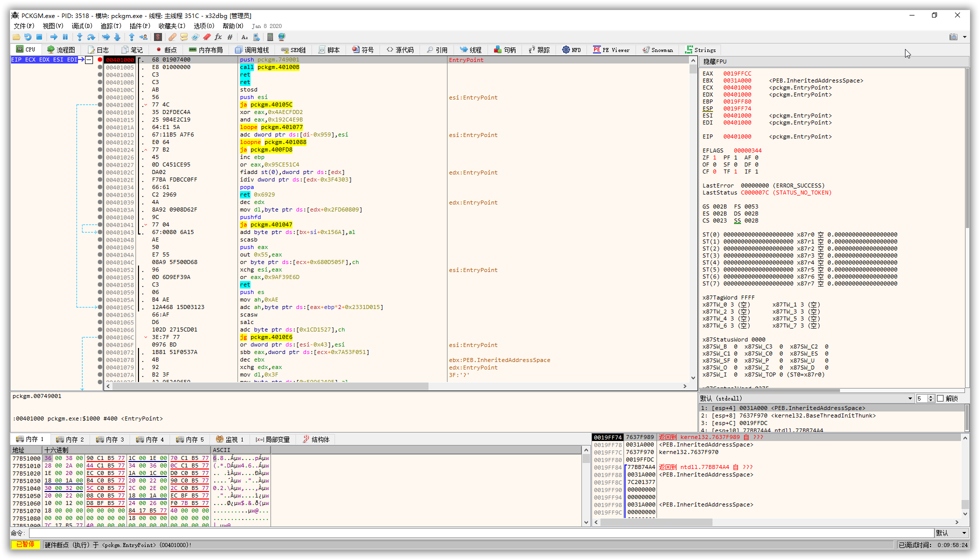980x560 pixels.
Task: Open the 符号 tab
Action: [363, 50]
